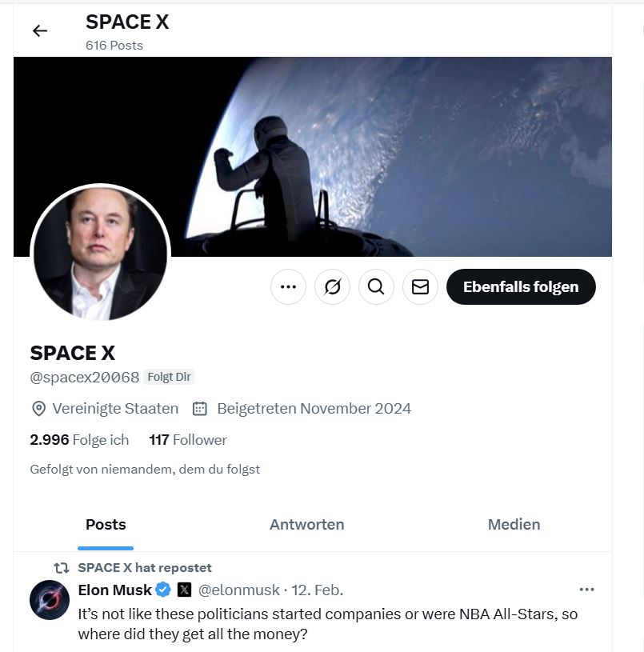This screenshot has height=652, width=644.
Task: Select the Posts tab
Action: coord(105,525)
